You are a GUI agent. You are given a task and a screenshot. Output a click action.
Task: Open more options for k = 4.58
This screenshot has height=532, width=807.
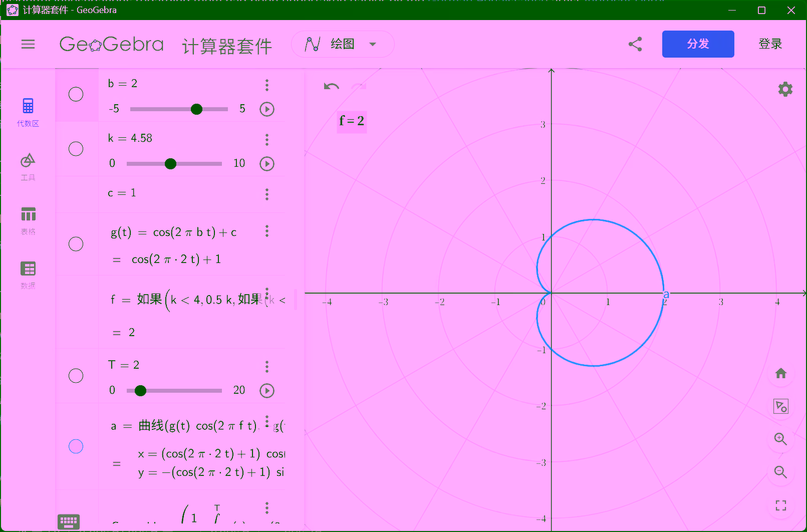267,140
